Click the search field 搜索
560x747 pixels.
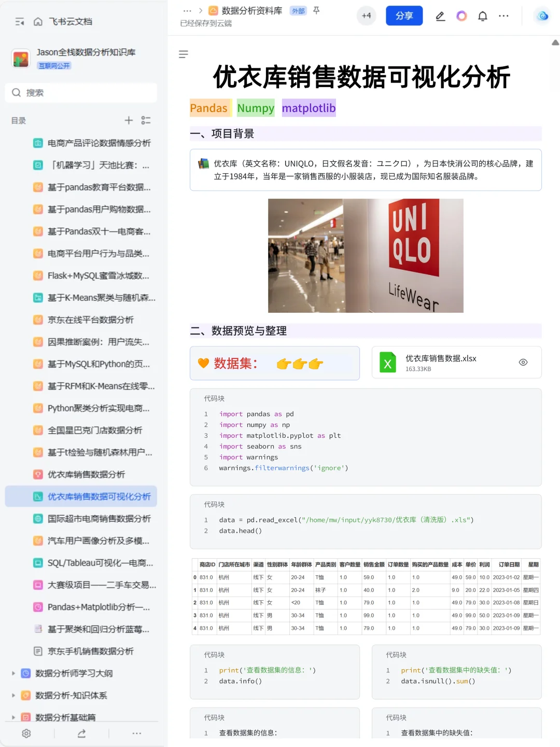click(81, 92)
